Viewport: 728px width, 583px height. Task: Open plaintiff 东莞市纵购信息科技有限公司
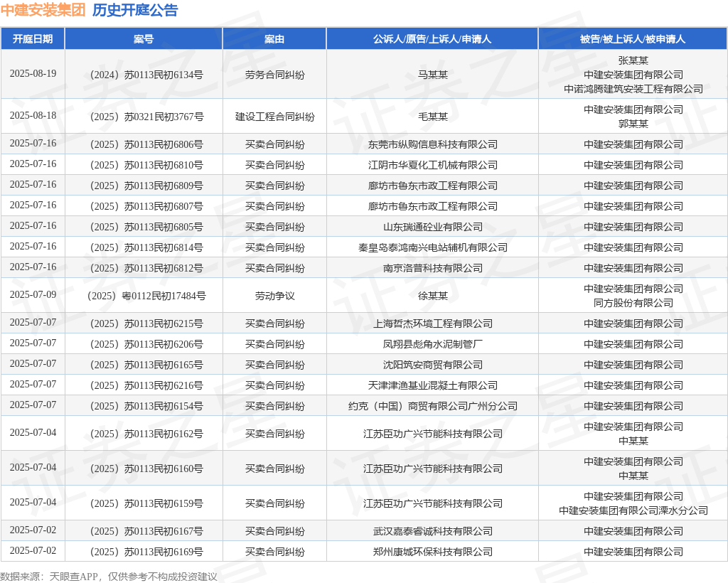click(432, 144)
